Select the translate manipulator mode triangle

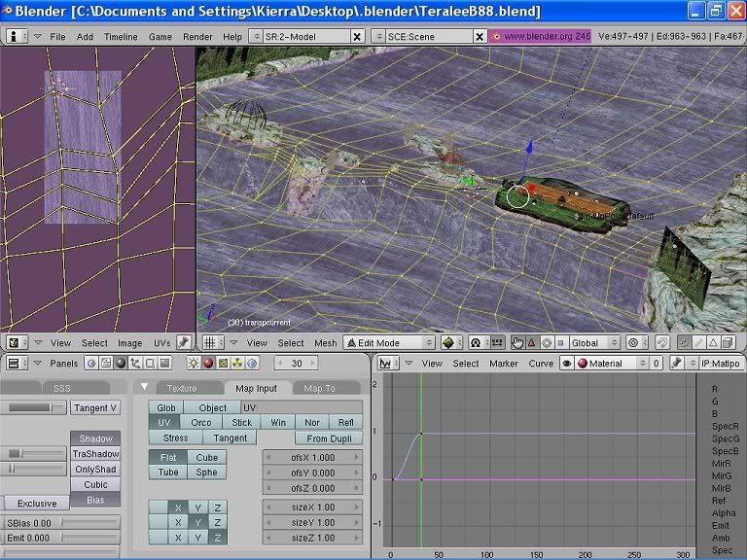tap(532, 342)
